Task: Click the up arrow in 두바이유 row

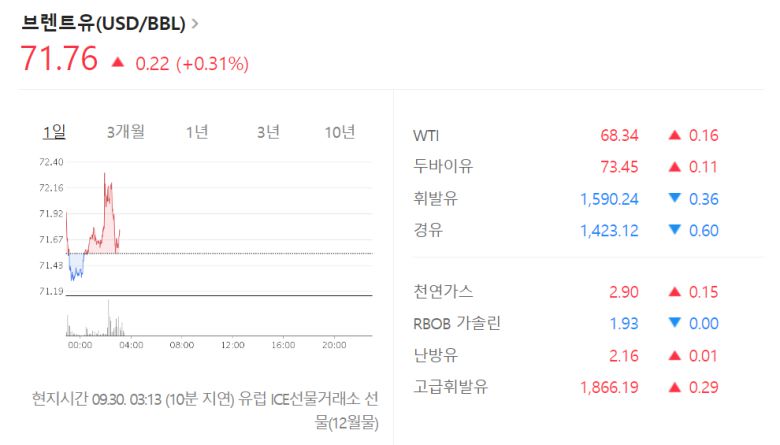Action: click(674, 167)
